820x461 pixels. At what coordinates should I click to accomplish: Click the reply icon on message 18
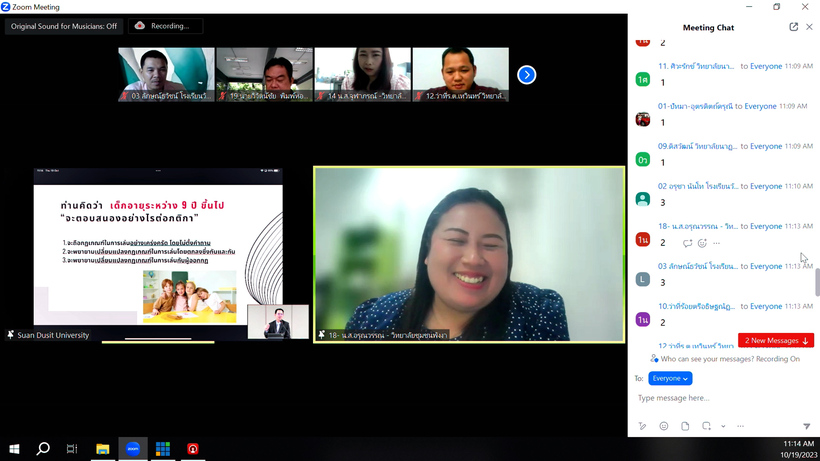pyautogui.click(x=687, y=243)
